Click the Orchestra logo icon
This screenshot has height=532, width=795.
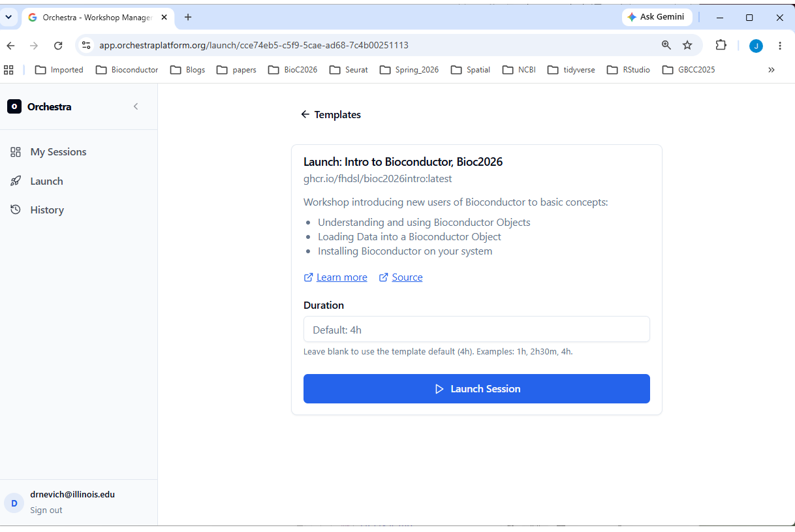(14, 106)
